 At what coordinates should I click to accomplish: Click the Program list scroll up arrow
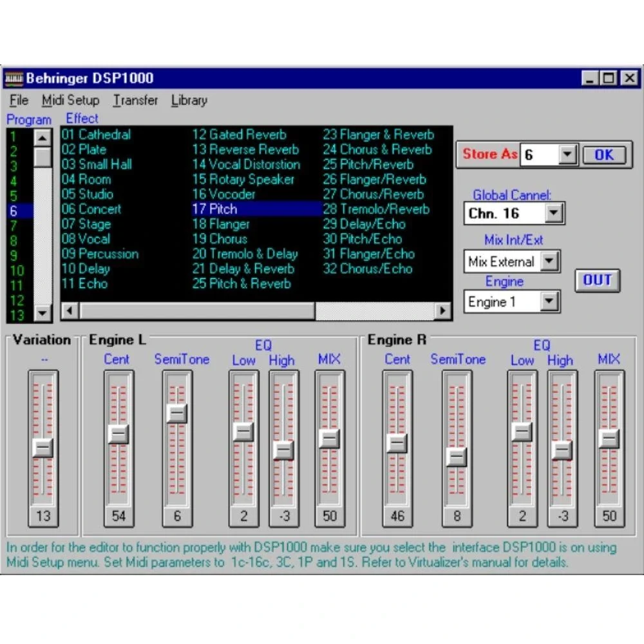point(43,137)
